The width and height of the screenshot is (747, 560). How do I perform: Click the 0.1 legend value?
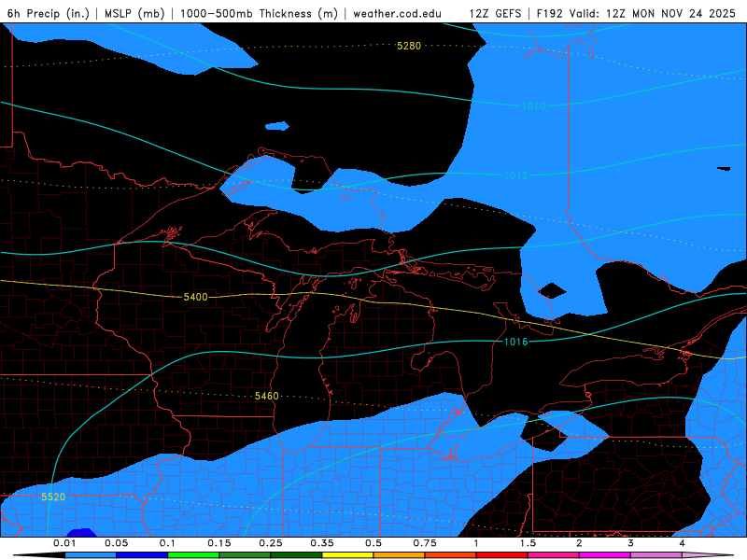pos(167,543)
